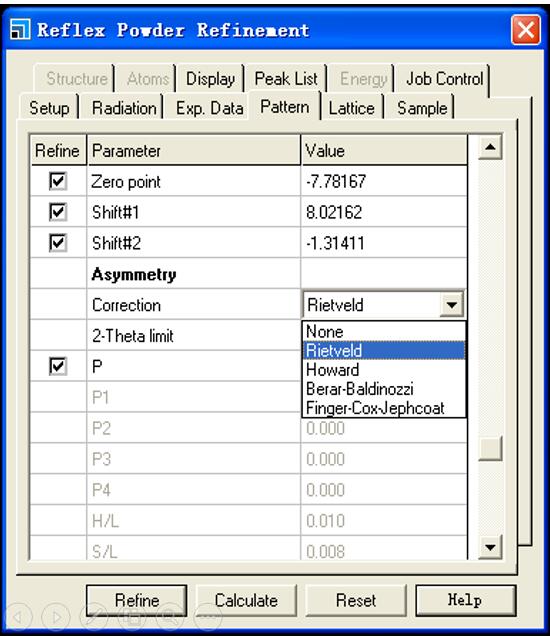
Task: Click the scrollbar down arrow
Action: click(490, 547)
